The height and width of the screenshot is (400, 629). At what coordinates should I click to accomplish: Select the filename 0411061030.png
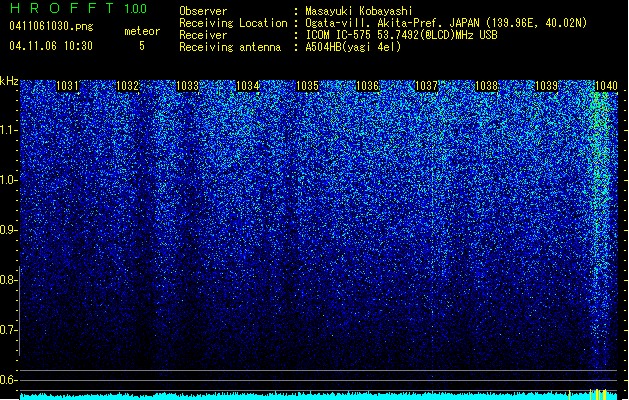[x=51, y=26]
